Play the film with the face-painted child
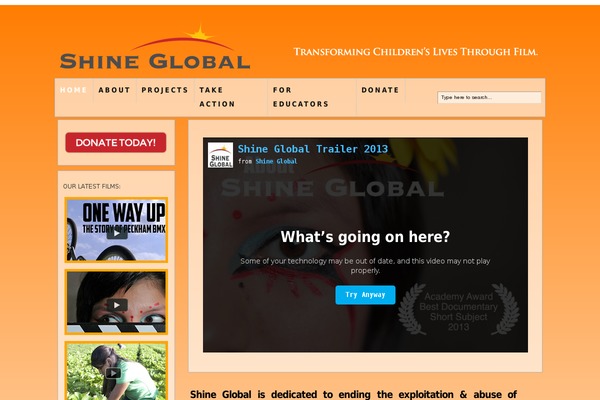Image resolution: width=600 pixels, height=400 pixels. point(116,302)
